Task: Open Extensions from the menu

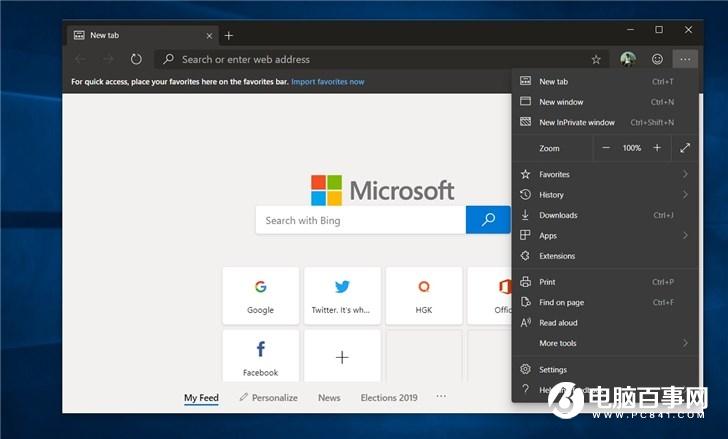Action: [605, 256]
